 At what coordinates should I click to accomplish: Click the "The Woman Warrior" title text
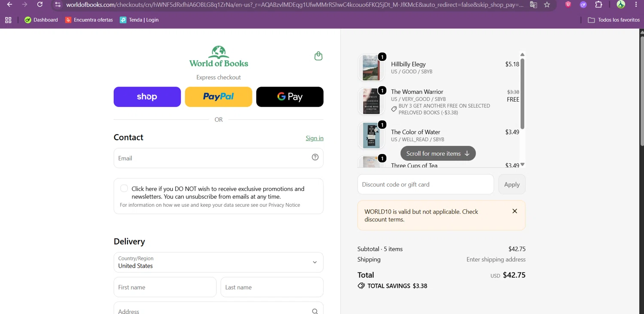tap(417, 92)
